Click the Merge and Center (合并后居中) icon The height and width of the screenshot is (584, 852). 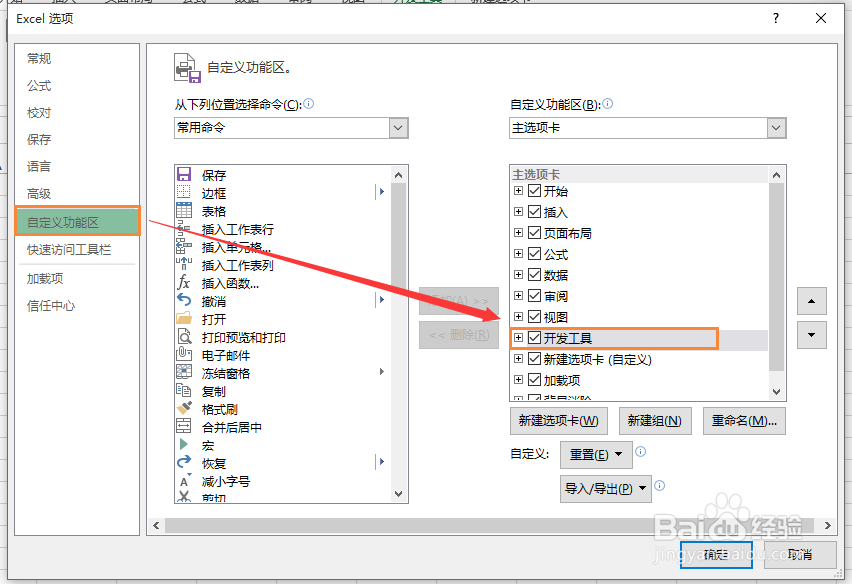(x=184, y=426)
